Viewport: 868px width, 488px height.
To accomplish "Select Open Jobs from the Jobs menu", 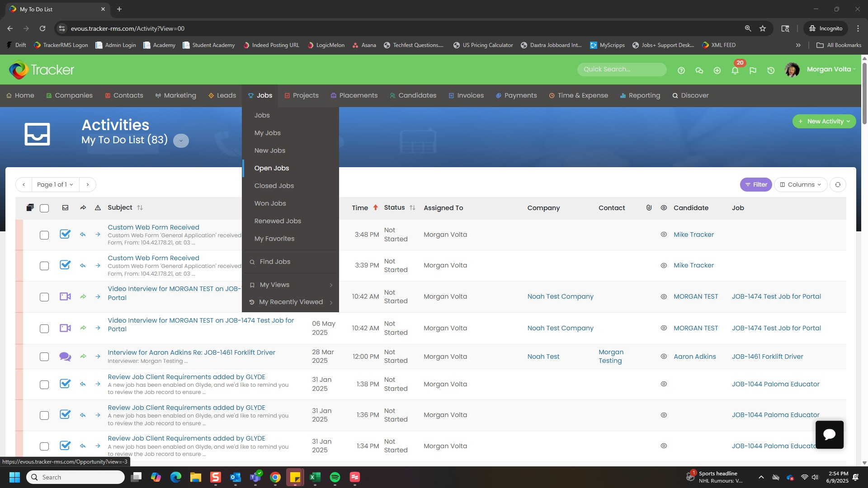I will [x=290, y=168].
